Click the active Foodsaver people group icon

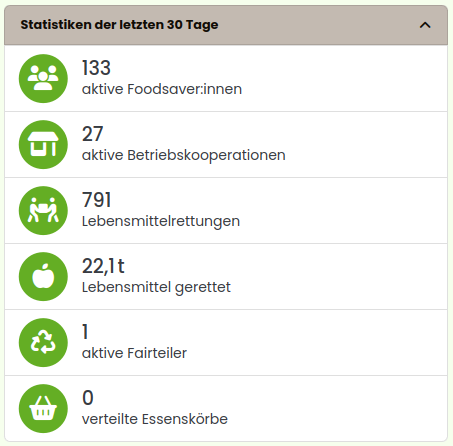click(x=43, y=79)
